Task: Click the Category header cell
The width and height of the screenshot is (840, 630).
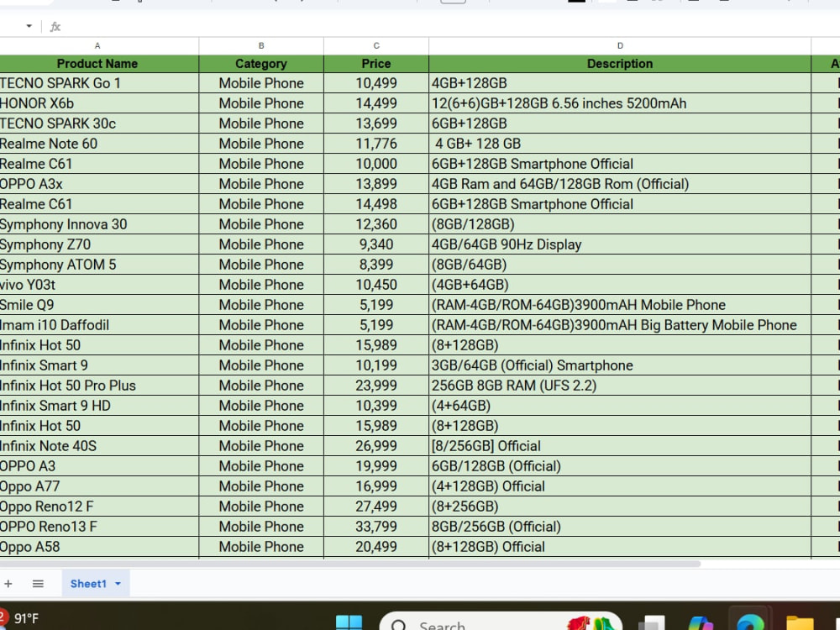Action: 261,64
